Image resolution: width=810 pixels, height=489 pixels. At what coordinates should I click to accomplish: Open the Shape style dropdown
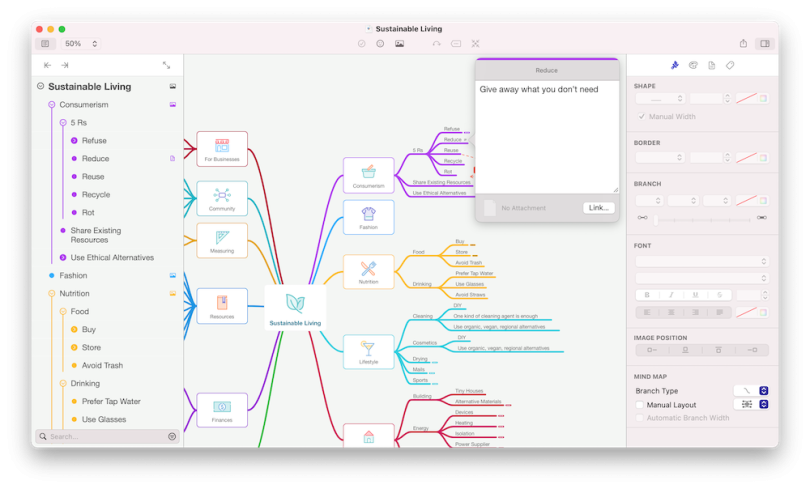click(660, 98)
